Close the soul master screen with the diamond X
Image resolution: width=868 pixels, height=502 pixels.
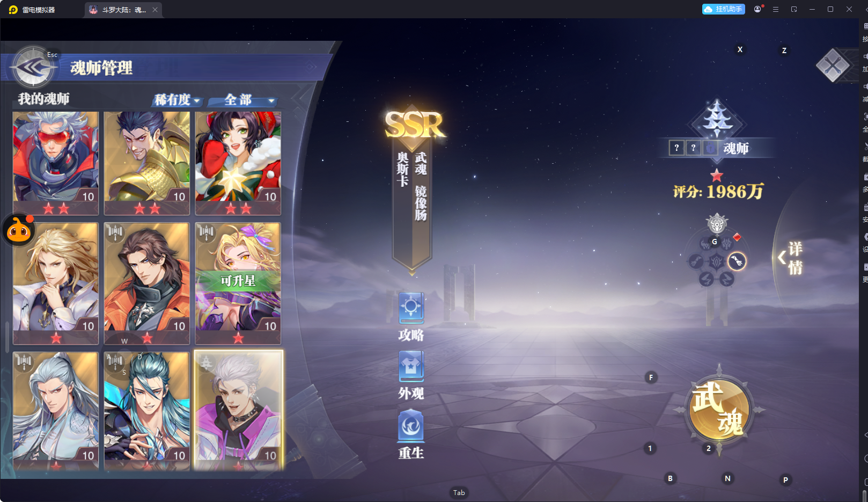[x=833, y=66]
